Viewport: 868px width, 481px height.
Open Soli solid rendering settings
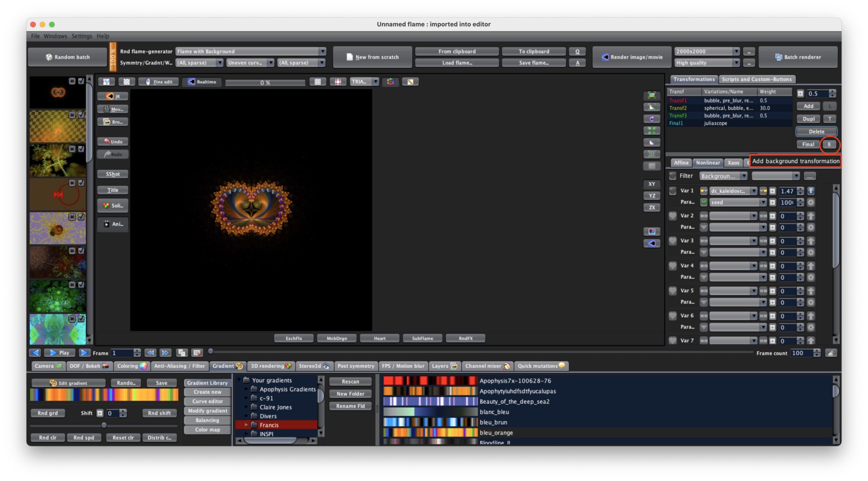coord(113,205)
